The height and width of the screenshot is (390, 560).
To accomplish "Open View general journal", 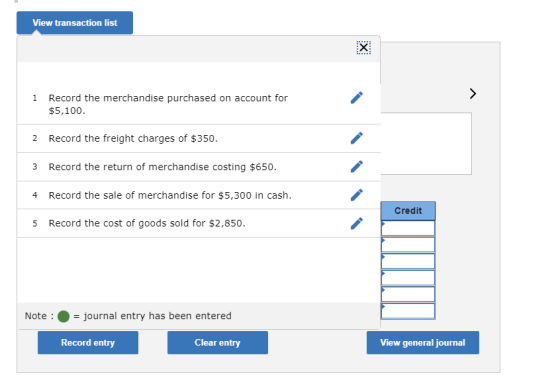I will click(422, 342).
